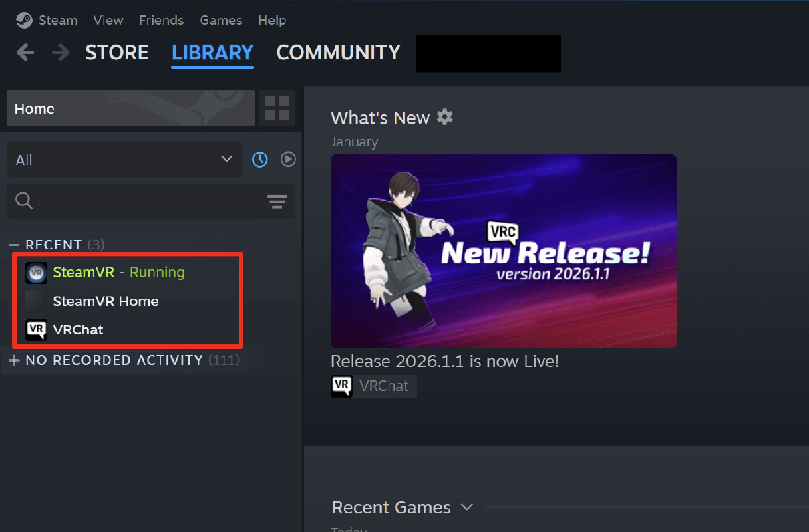809x532 pixels.
Task: Click the Steam logo icon
Action: click(24, 20)
